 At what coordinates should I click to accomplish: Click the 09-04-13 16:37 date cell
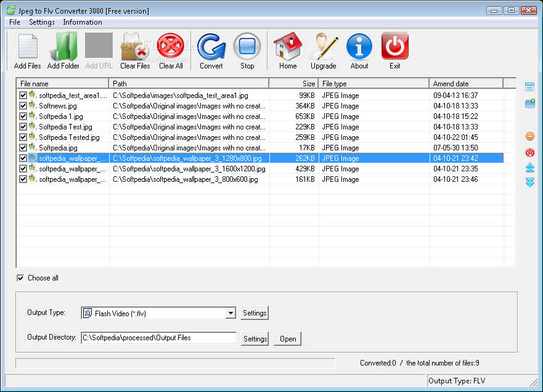pyautogui.click(x=455, y=96)
